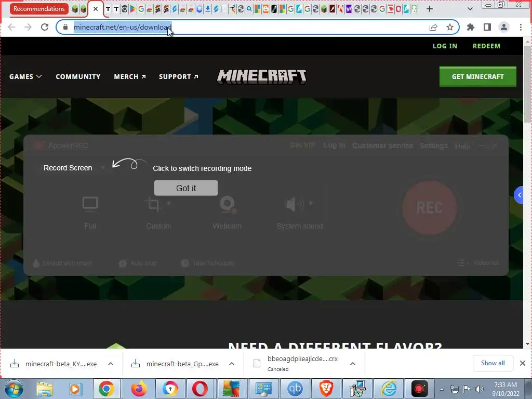This screenshot has height=399, width=532.
Task: Click the GET MINECRAFT button
Action: tap(478, 77)
